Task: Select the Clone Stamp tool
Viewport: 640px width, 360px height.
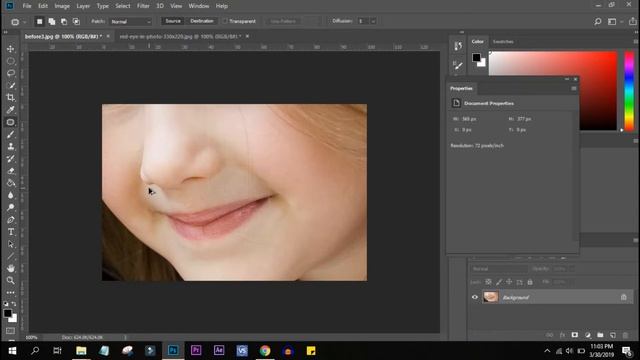Action: click(x=11, y=147)
